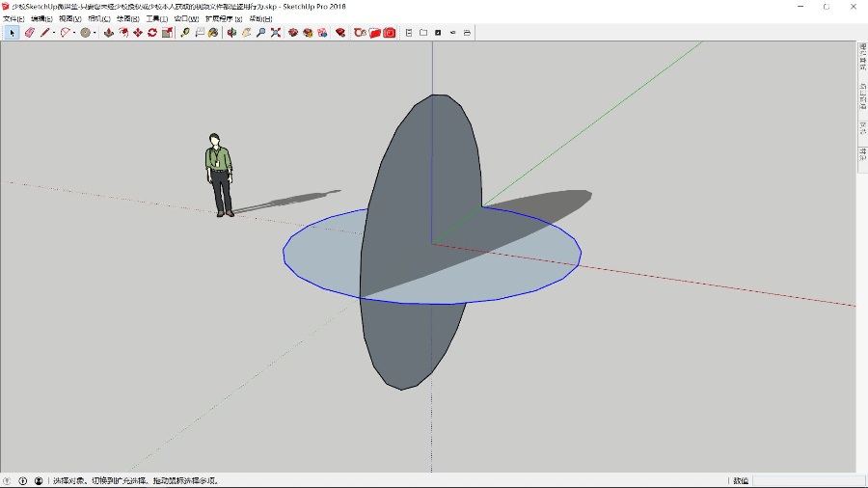Pick the Tape Measure tool
The width and height of the screenshot is (868, 488).
click(x=185, y=33)
